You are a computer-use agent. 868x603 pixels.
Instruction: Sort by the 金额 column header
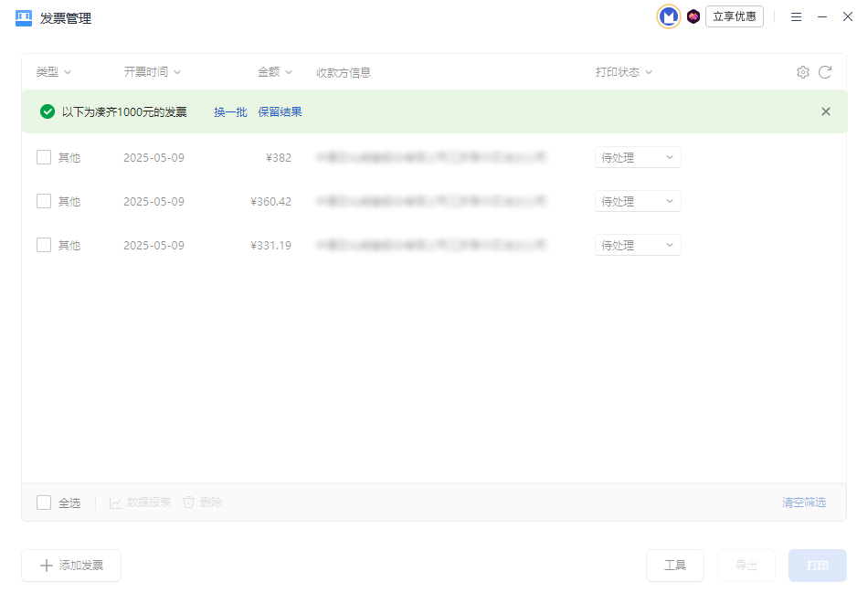tap(274, 72)
